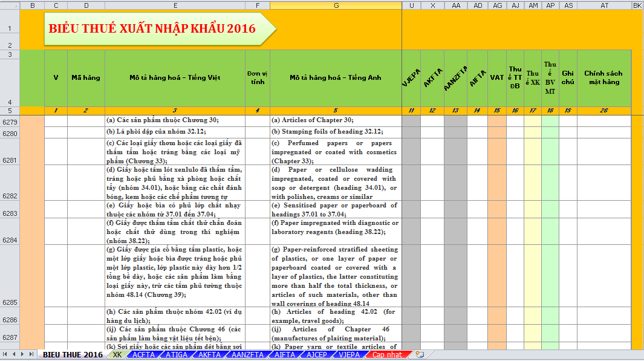Select row 6287 header
The image size is (644, 361).
[x=10, y=333]
